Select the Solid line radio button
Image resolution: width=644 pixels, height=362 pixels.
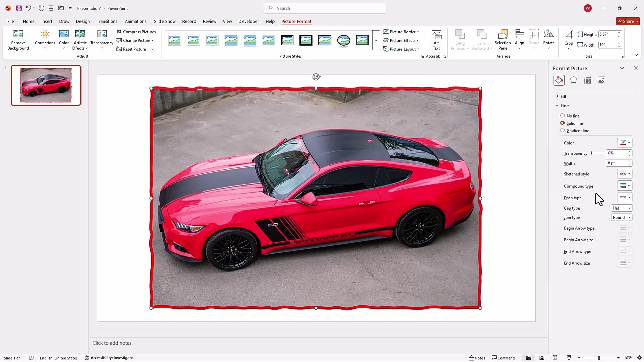(x=562, y=123)
